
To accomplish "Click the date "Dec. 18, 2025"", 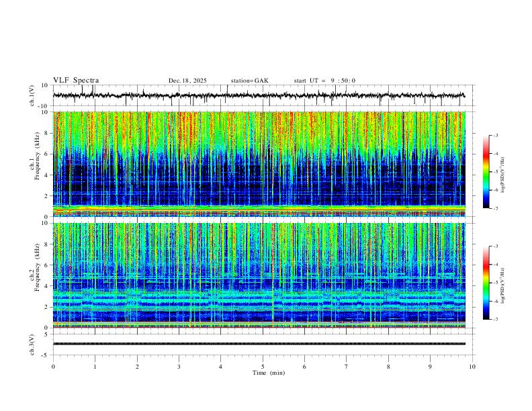I will pos(187,81).
